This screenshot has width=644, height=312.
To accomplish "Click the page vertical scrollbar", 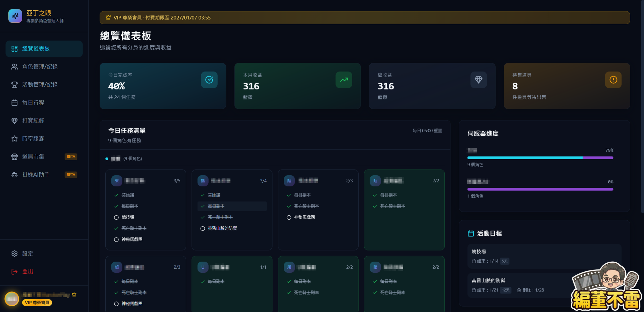I will (x=642, y=106).
